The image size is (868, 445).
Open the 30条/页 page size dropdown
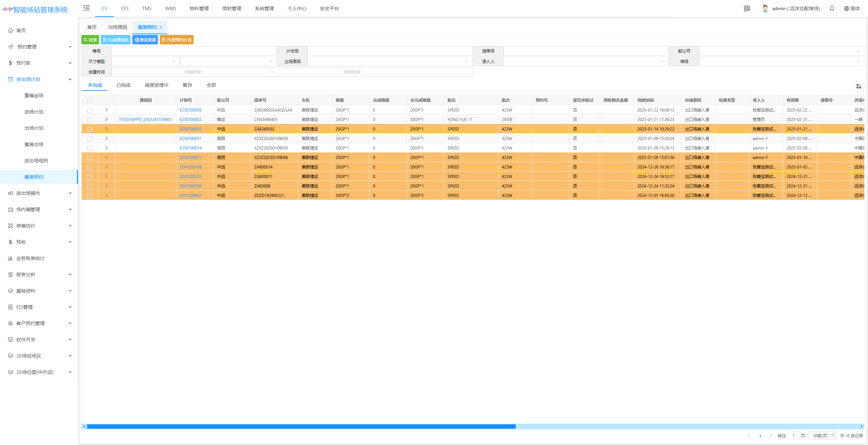pos(823,436)
